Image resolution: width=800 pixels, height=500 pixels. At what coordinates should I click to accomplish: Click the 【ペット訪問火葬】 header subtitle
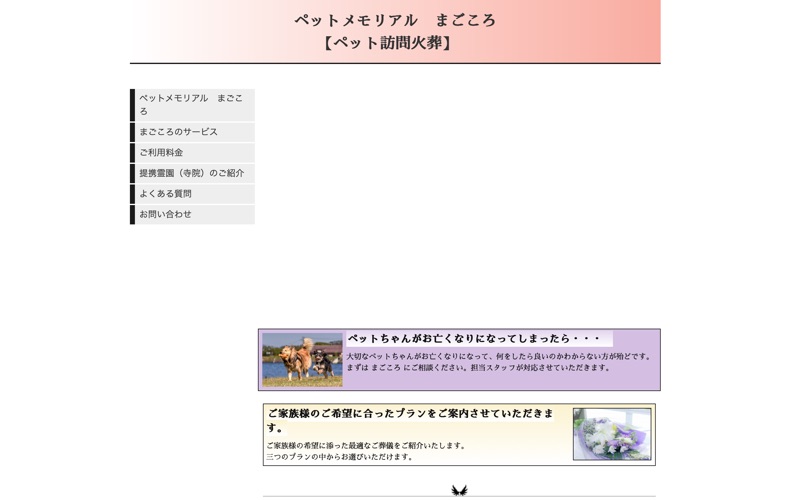(388, 43)
